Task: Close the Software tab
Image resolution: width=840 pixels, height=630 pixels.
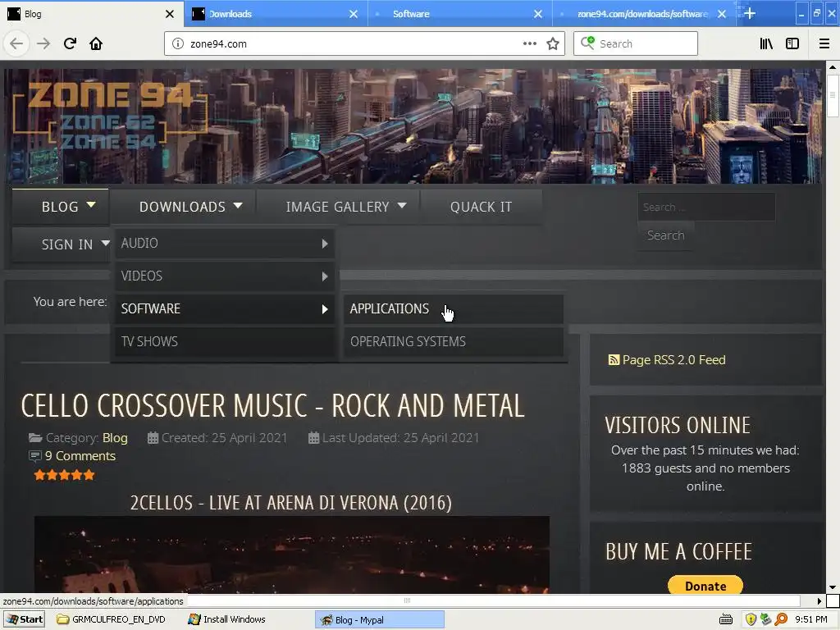Action: (x=538, y=15)
